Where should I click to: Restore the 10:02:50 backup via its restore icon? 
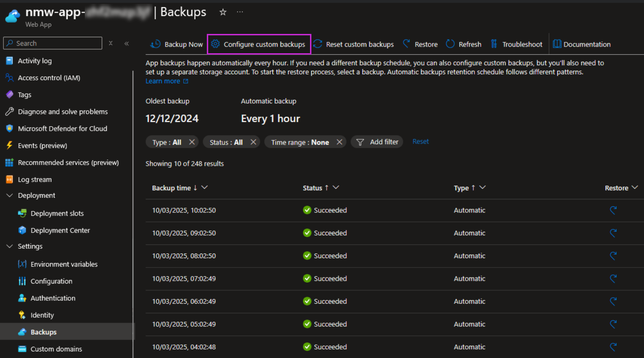(613, 210)
